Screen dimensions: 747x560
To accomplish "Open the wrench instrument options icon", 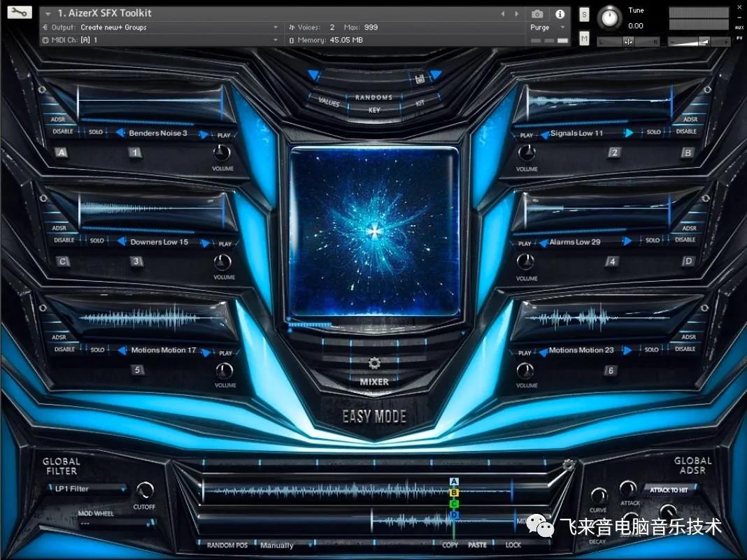I will (x=19, y=13).
